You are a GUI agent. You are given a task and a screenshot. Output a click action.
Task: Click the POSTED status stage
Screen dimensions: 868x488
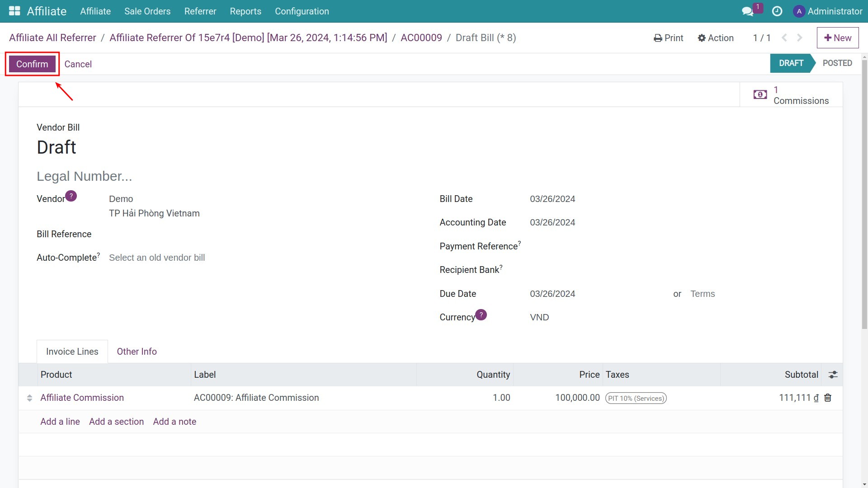pos(837,63)
